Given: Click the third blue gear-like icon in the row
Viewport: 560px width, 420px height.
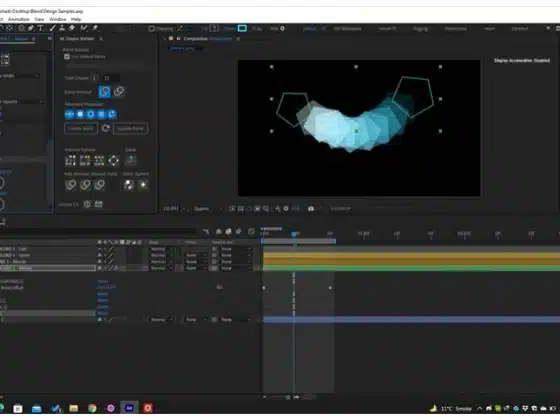Looking at the screenshot, I should point(91,114).
